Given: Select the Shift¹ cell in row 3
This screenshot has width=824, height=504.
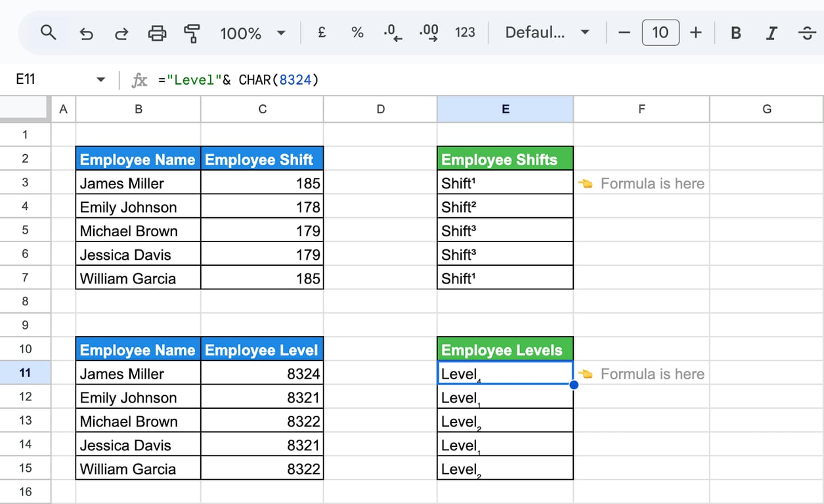Looking at the screenshot, I should (x=505, y=182).
